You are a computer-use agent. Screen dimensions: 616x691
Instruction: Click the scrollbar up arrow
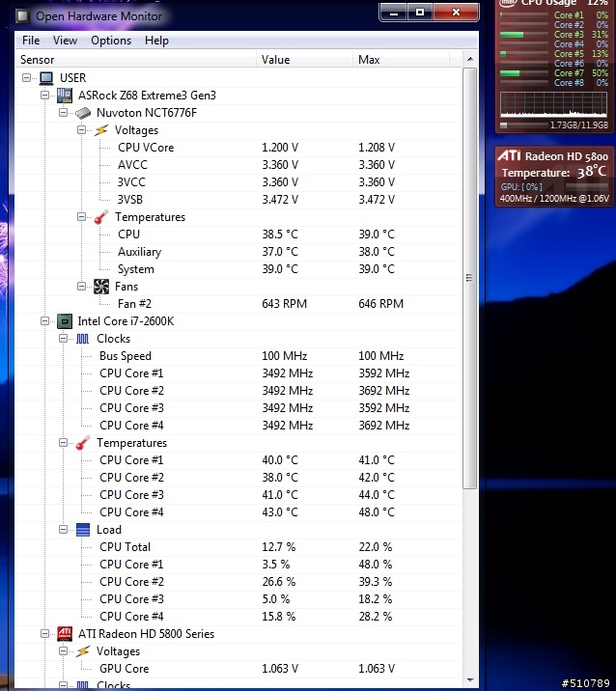[x=470, y=59]
